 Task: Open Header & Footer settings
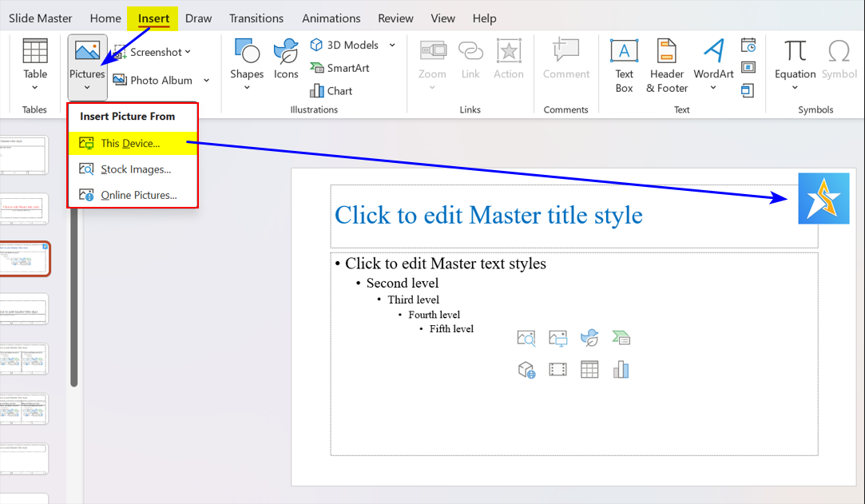pos(667,65)
